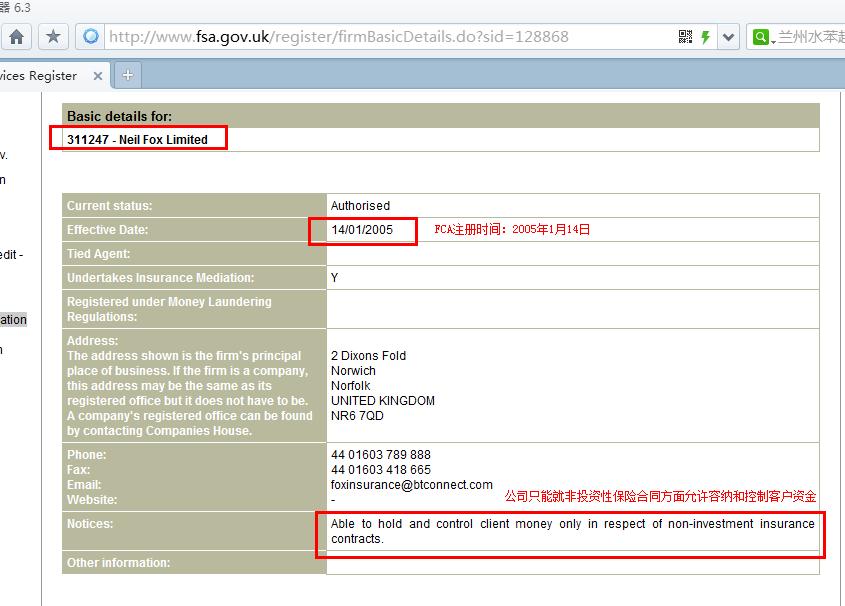The width and height of the screenshot is (845, 606).
Task: Click the Undertakes Insurance Mediation Y value
Action: [334, 277]
